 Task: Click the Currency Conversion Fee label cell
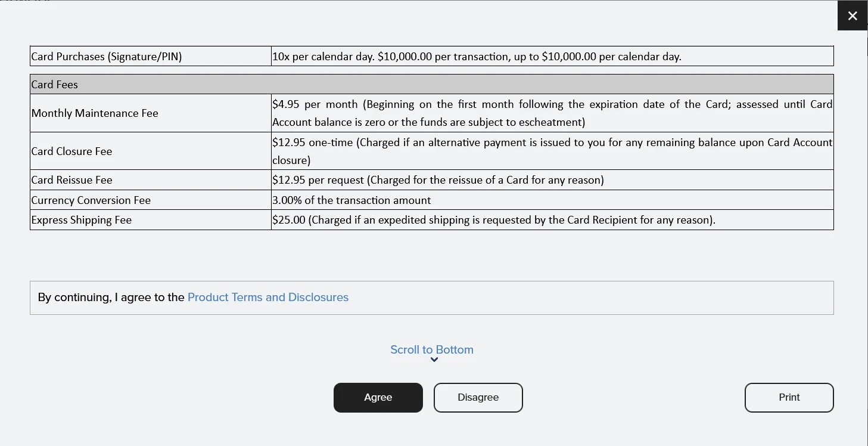tap(91, 200)
